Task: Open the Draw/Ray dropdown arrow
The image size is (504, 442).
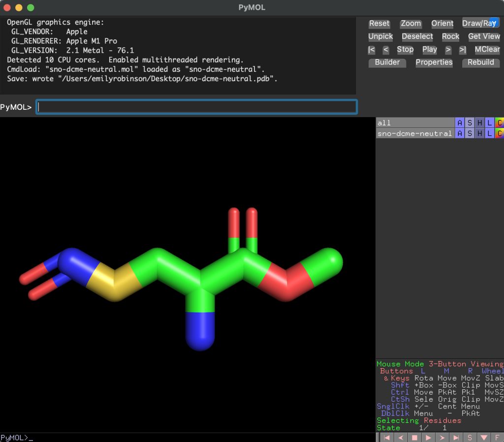Action: coord(494,23)
